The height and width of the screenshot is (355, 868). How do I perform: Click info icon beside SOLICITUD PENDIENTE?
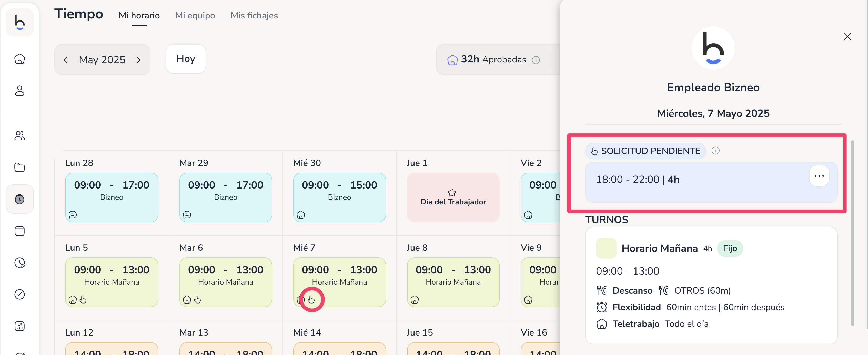tap(715, 151)
